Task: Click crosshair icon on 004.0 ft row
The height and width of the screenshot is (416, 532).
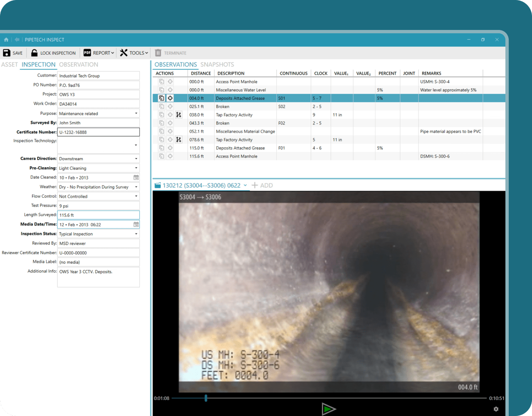Action: (x=170, y=98)
